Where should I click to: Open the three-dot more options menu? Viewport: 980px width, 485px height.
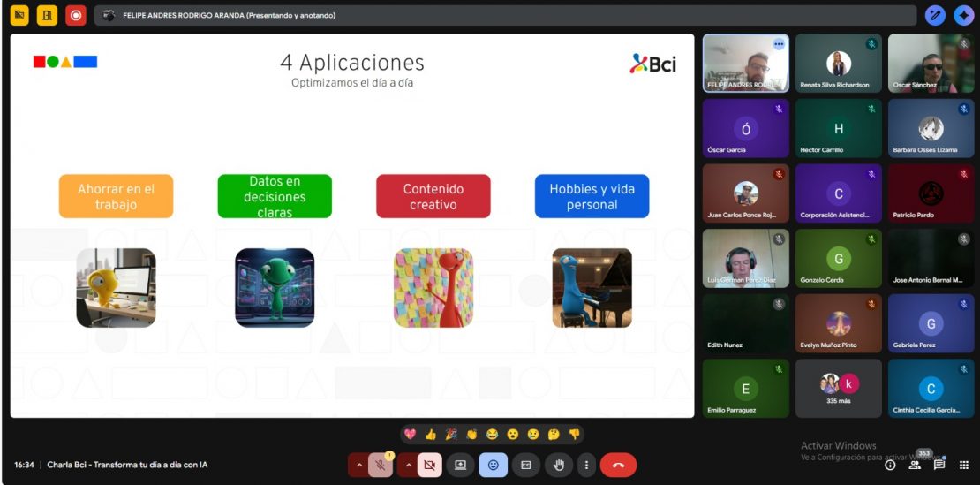coord(586,465)
